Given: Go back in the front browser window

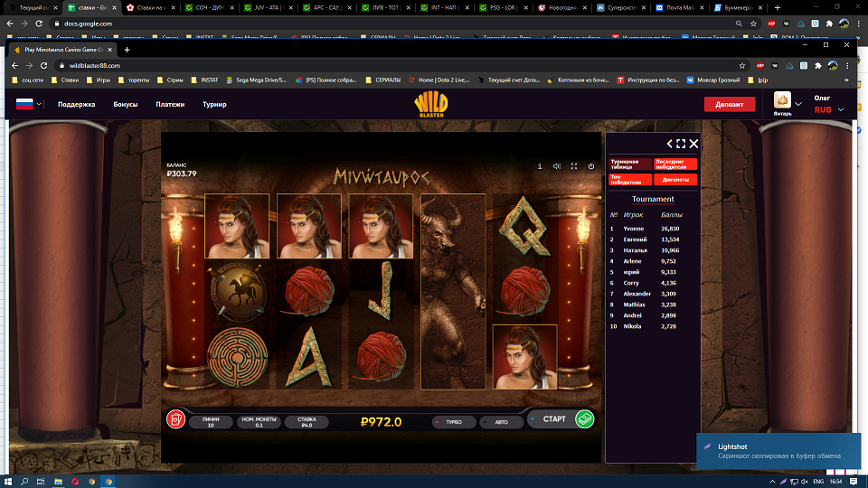Looking at the screenshot, I should (15, 65).
